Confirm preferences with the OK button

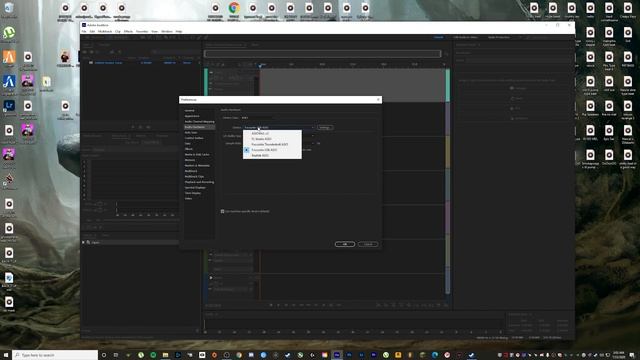click(x=345, y=244)
